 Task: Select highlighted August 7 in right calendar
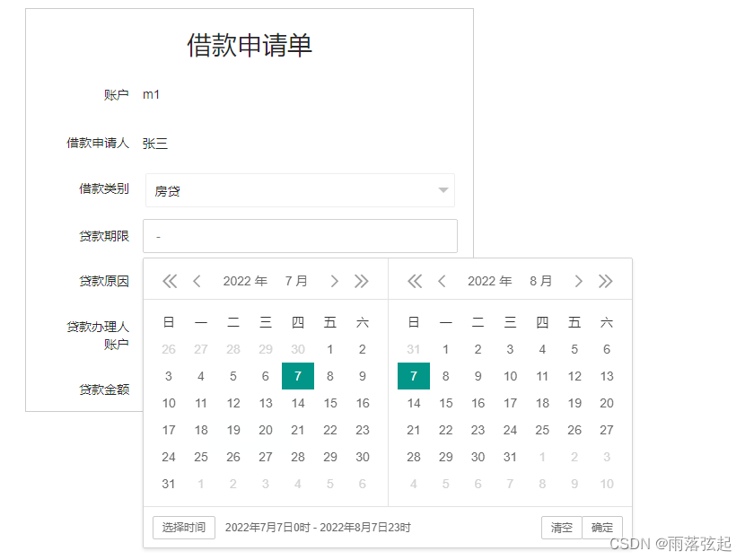tap(414, 376)
